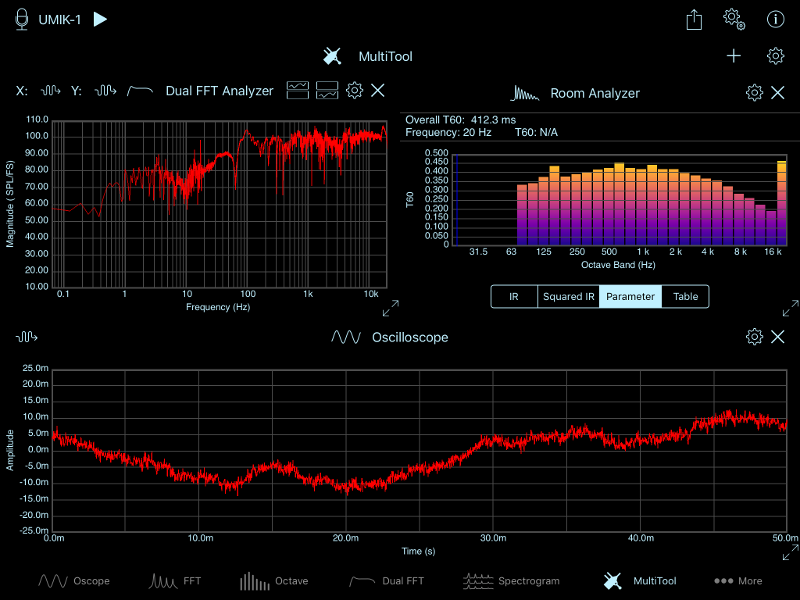Open global settings with the double-gear icon
This screenshot has height=600, width=800.
734,19
